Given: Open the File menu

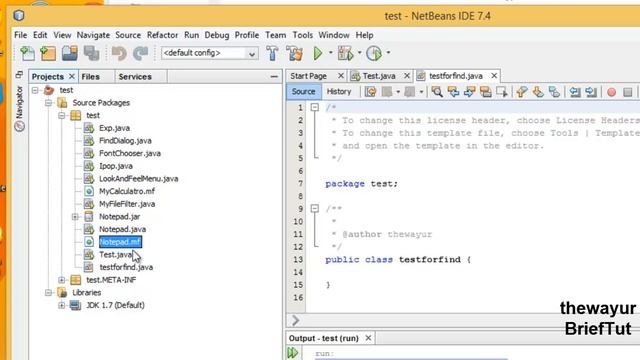Looking at the screenshot, I should coord(20,35).
